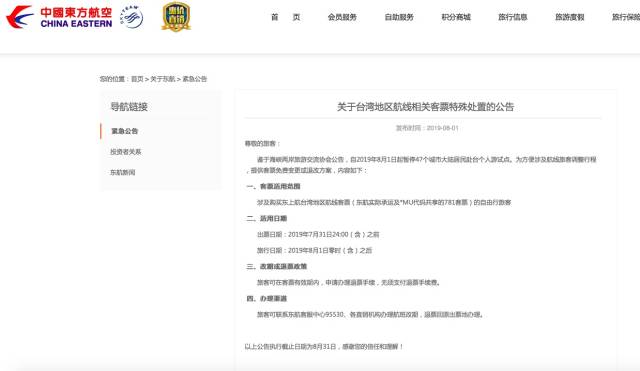Image resolution: width=640 pixels, height=371 pixels.
Task: Click the announcement title about Taiwan tickets
Action: coord(425,107)
